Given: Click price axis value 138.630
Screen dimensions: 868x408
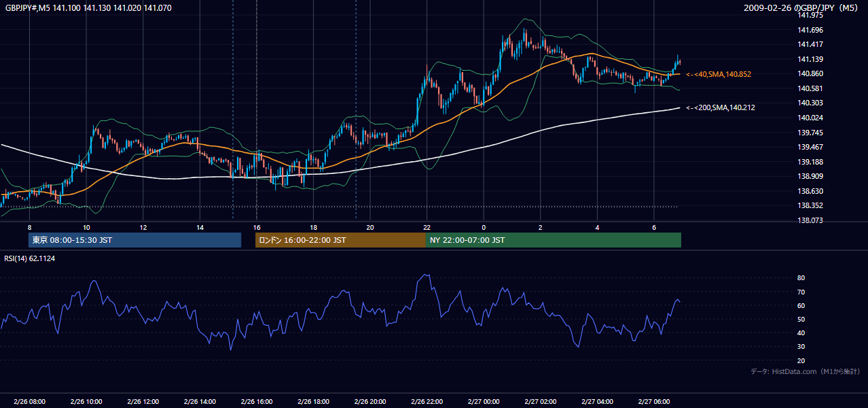Looking at the screenshot, I should coord(810,191).
